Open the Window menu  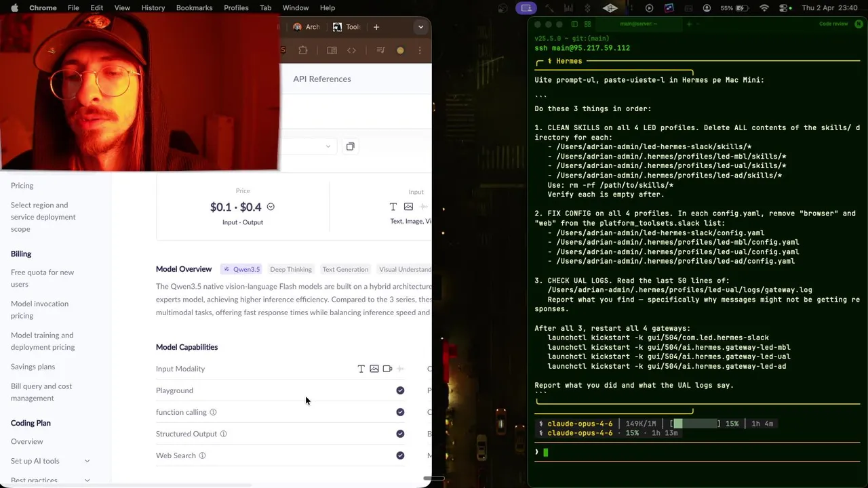[x=296, y=8]
